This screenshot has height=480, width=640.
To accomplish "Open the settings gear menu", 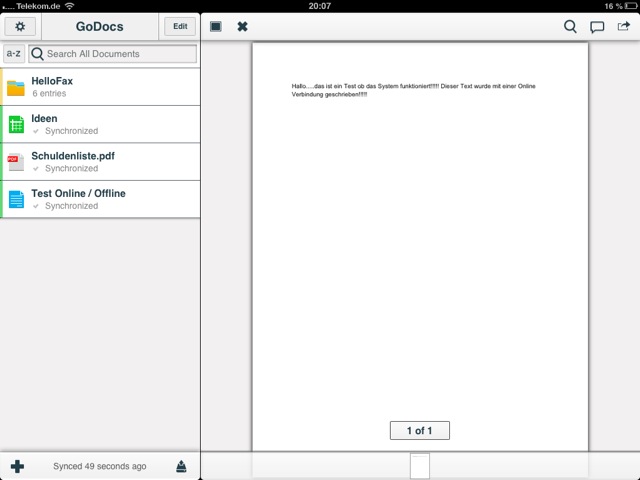I will click(20, 27).
